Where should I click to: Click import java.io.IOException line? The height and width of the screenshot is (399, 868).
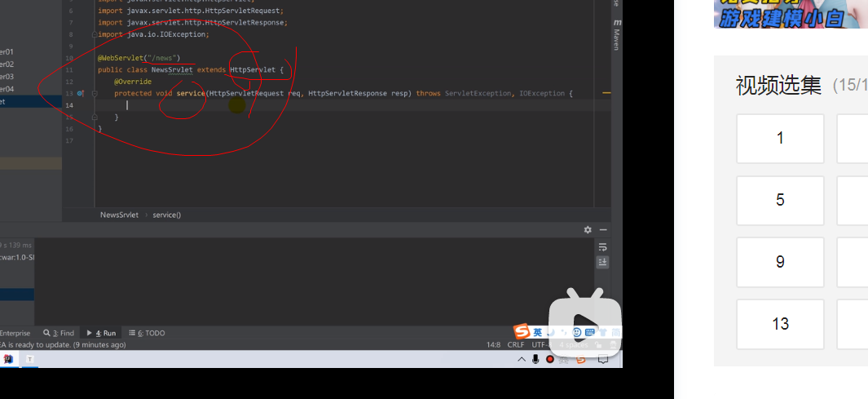click(x=153, y=34)
